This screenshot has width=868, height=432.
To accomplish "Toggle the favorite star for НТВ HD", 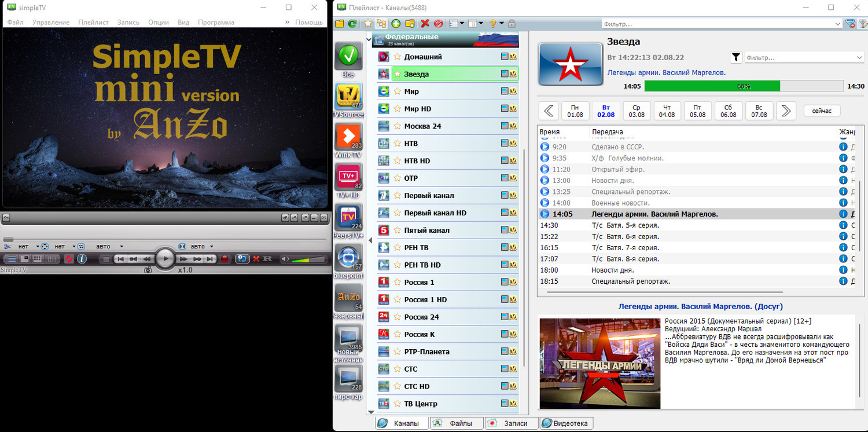I will click(398, 161).
